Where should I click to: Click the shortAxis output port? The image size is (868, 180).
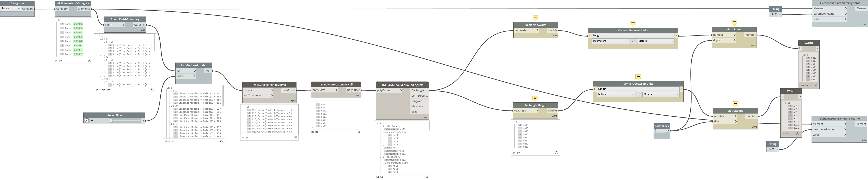pyautogui.click(x=419, y=106)
